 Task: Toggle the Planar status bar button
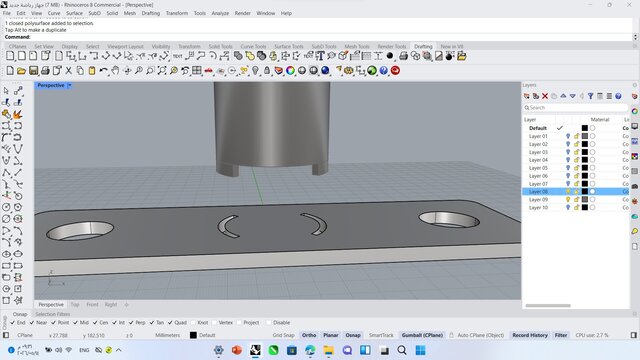coord(331,335)
